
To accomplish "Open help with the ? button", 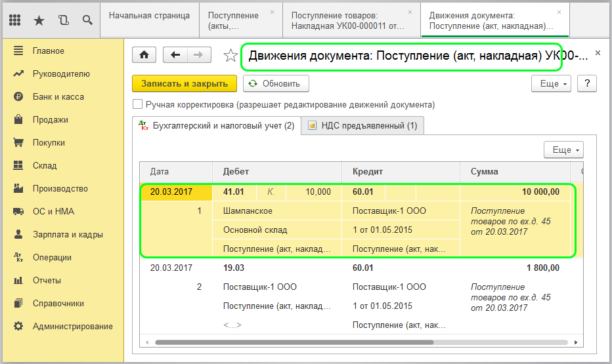I will [587, 84].
